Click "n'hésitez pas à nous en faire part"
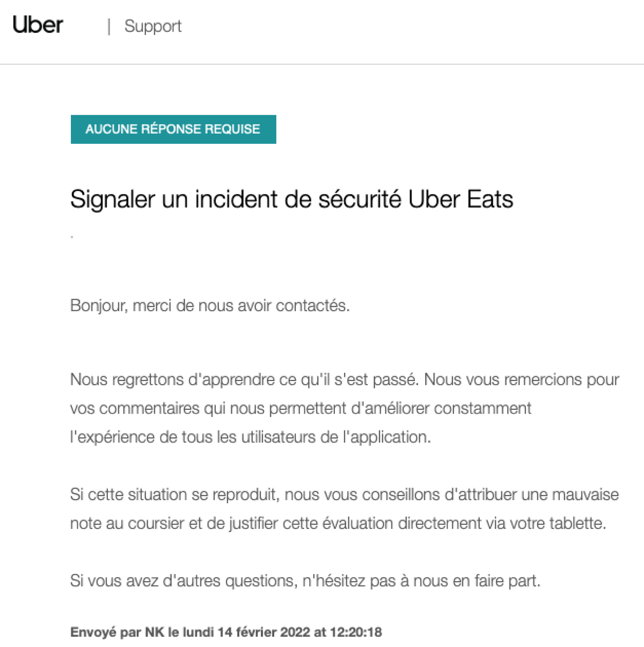Screen dimensions: 644x647 click(x=421, y=581)
